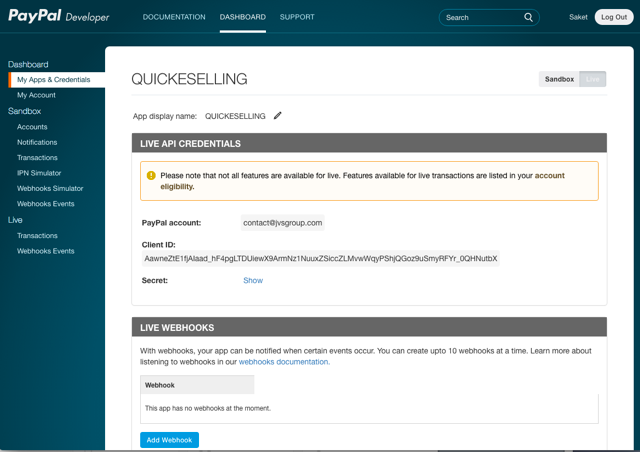Viewport: 640px width, 452px height.
Task: Click the search magnifier icon
Action: (528, 17)
